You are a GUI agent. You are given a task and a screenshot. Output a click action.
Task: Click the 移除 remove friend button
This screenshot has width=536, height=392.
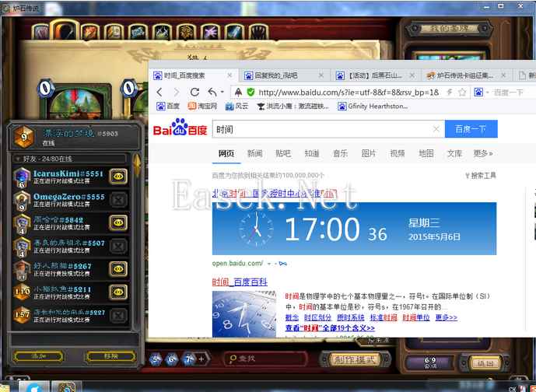(x=110, y=356)
